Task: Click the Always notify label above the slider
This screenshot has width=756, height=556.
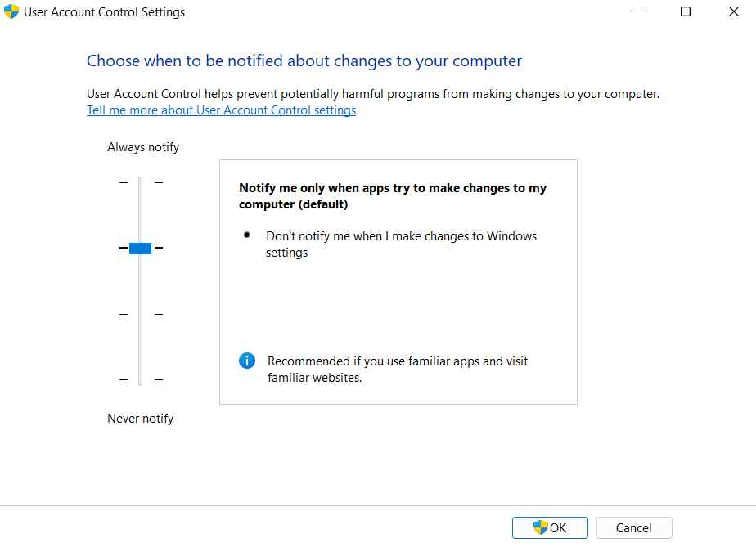Action: 142,146
